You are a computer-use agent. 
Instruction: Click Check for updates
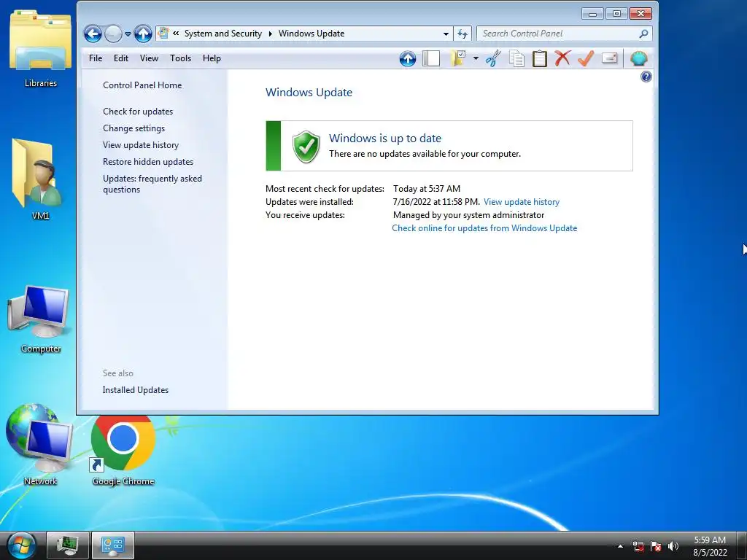click(x=138, y=112)
